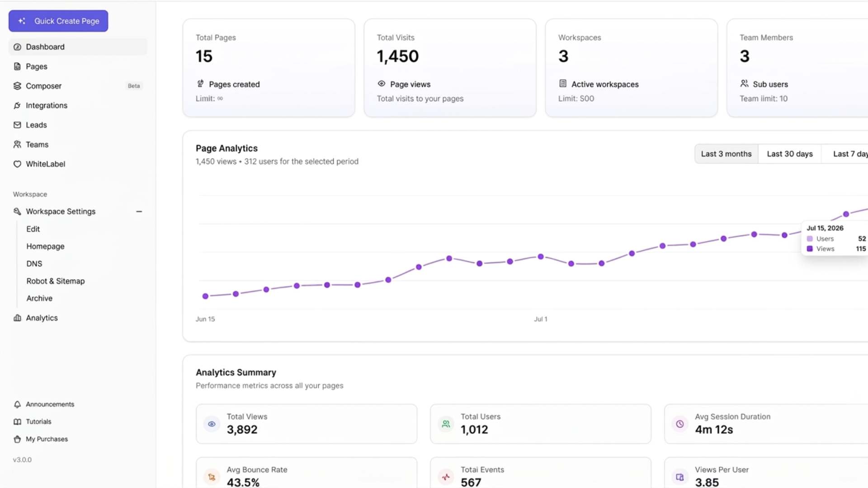Click the building icon beside Active workspaces
The width and height of the screenshot is (868, 488).
tap(563, 84)
